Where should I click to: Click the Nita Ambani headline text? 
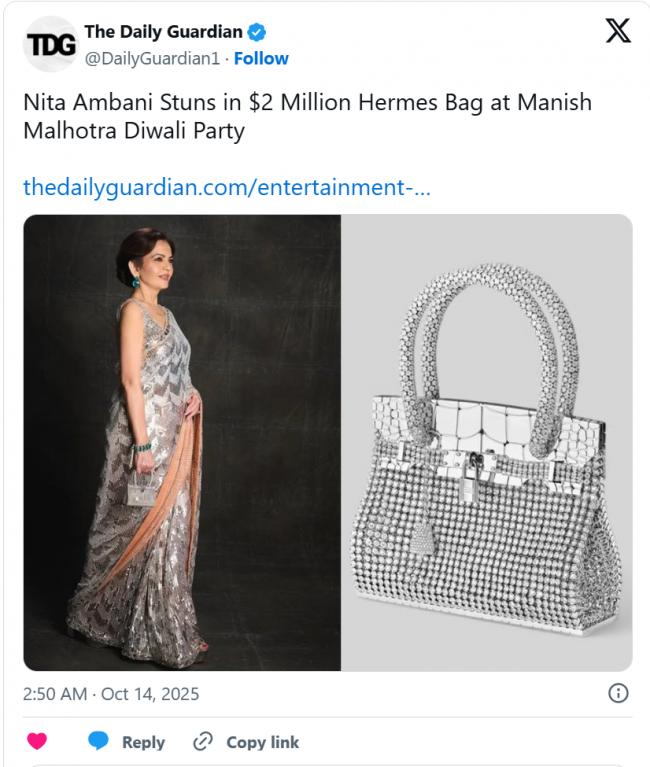coord(307,116)
